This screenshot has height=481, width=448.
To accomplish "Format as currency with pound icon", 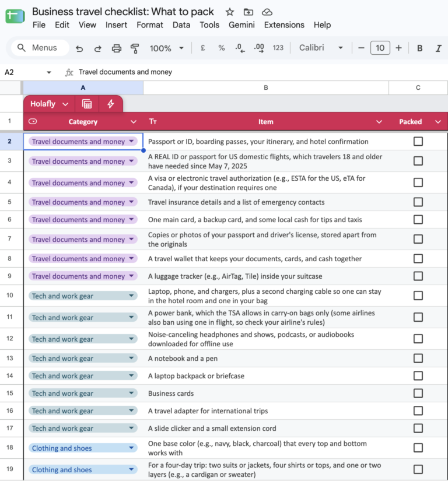I will pyautogui.click(x=202, y=48).
